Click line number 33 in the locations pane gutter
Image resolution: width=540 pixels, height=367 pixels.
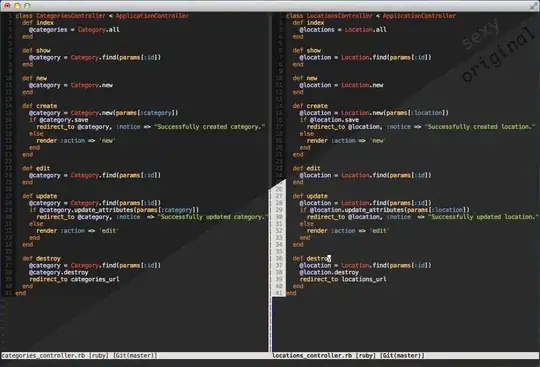click(x=279, y=238)
